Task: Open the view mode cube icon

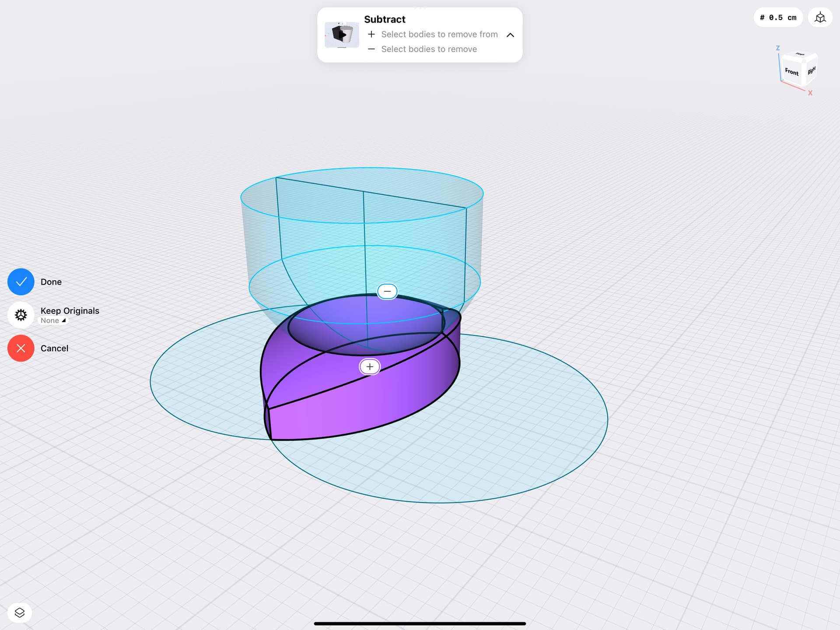Action: click(x=820, y=18)
